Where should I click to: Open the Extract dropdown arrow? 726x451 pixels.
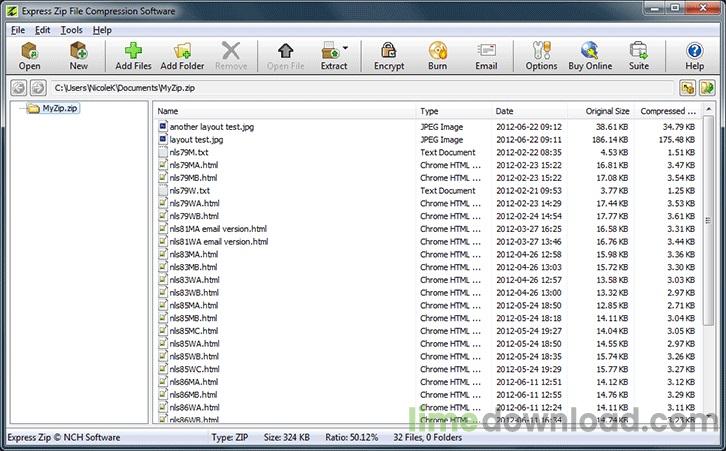pyautogui.click(x=345, y=47)
